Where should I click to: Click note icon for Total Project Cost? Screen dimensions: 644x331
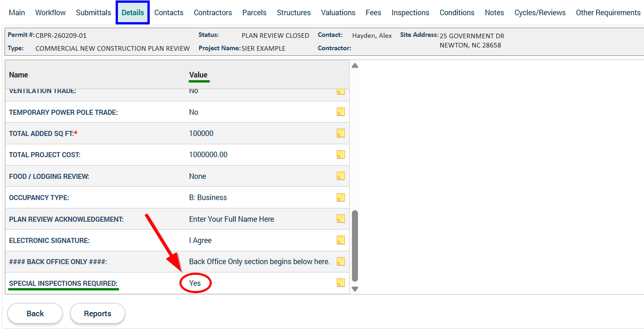[x=341, y=154]
